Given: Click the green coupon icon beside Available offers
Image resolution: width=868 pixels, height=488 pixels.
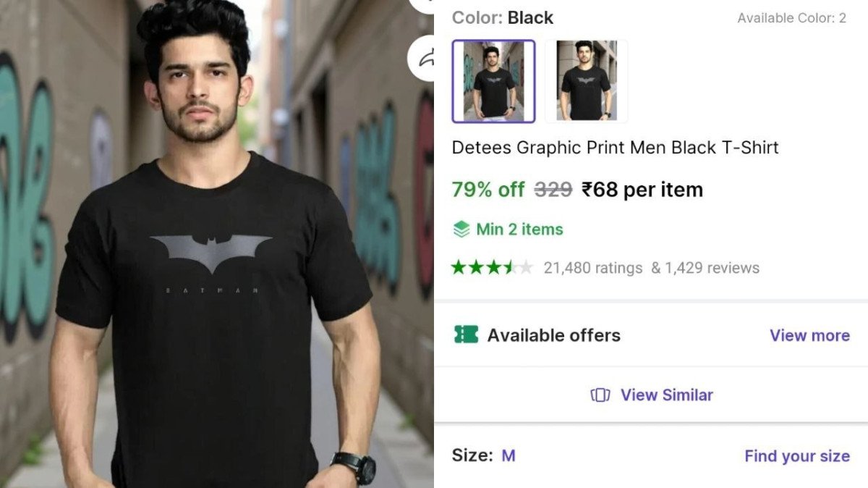Looking at the screenshot, I should 467,335.
